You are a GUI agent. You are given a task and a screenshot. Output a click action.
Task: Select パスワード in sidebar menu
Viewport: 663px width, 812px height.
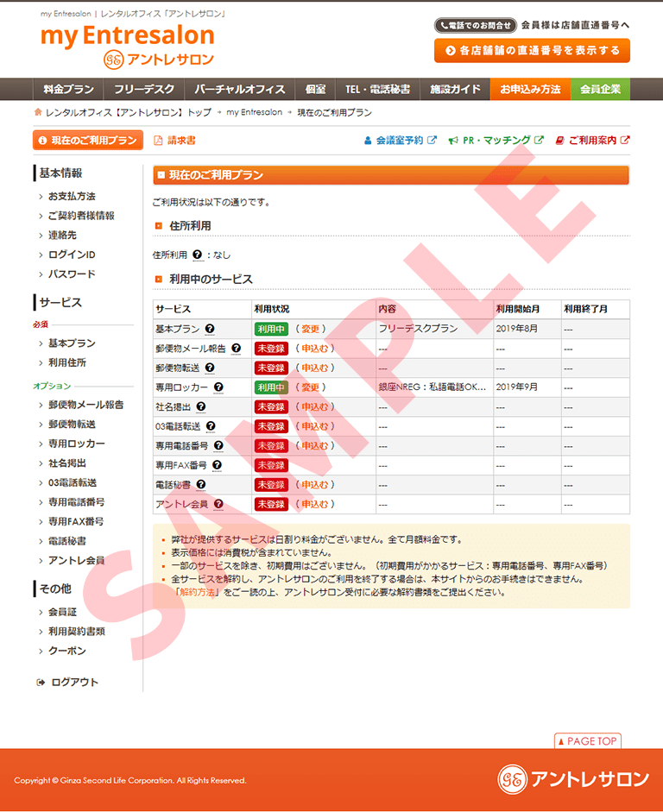point(72,274)
